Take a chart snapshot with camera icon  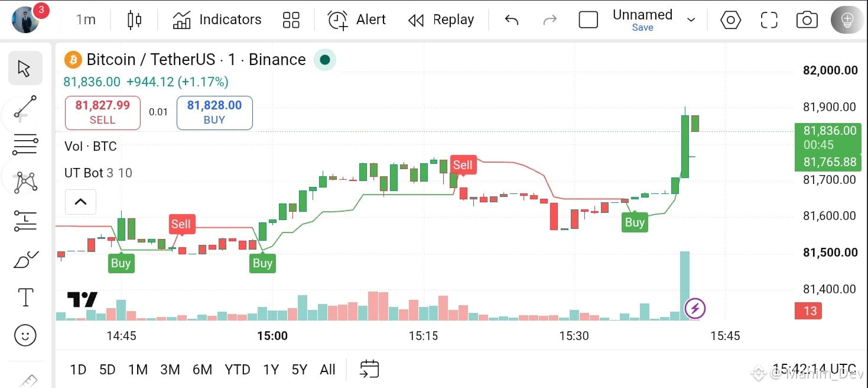pyautogui.click(x=807, y=20)
